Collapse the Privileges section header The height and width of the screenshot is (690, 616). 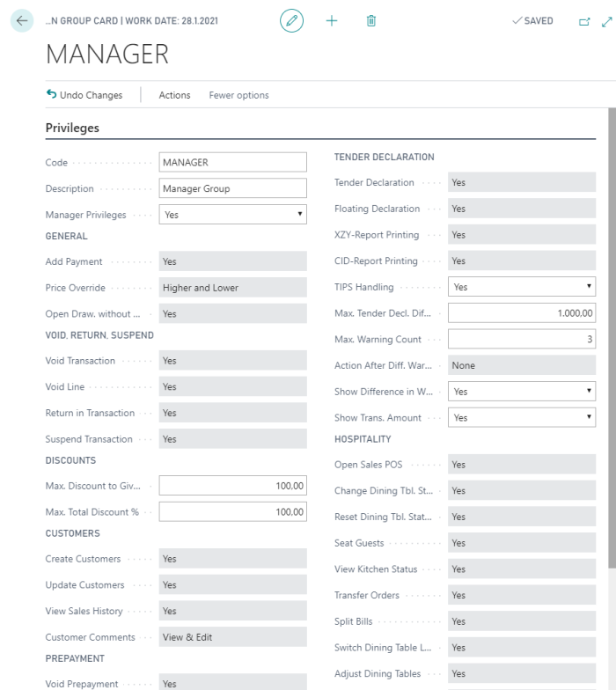click(x=72, y=128)
